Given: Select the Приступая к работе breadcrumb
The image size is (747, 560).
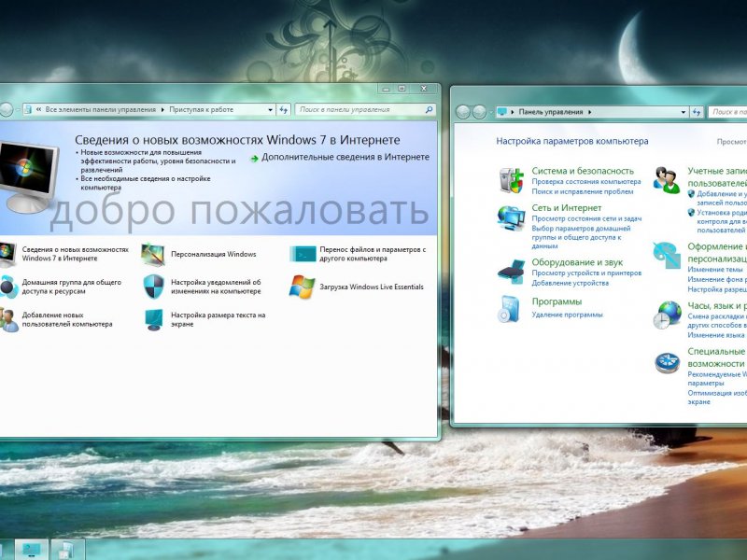Looking at the screenshot, I should pyautogui.click(x=201, y=109).
